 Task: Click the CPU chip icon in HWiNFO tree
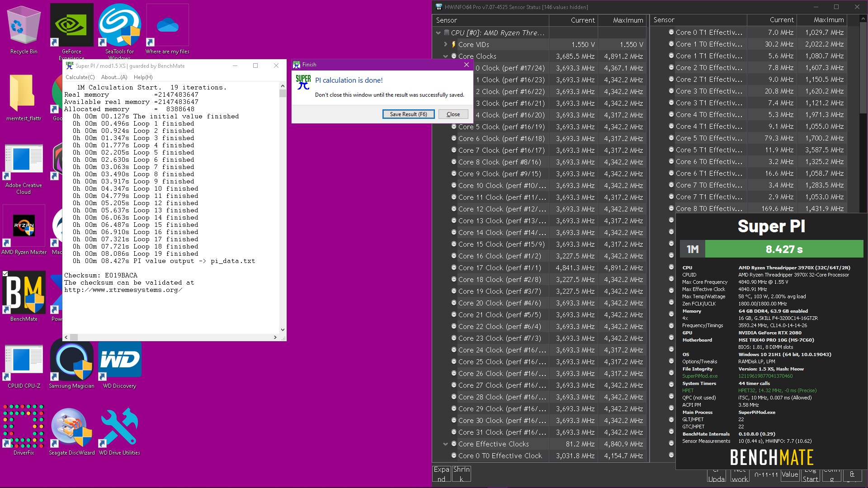coord(447,33)
